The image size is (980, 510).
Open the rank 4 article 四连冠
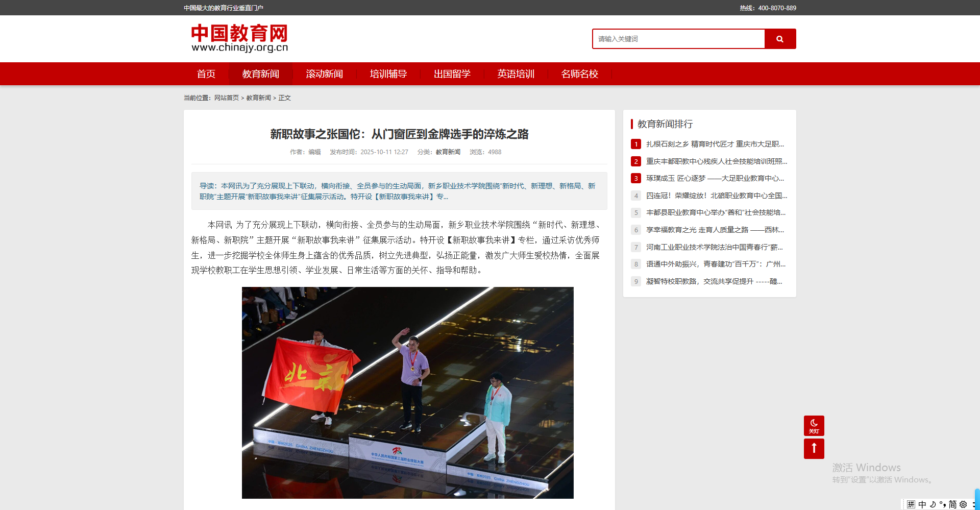pyautogui.click(x=716, y=196)
